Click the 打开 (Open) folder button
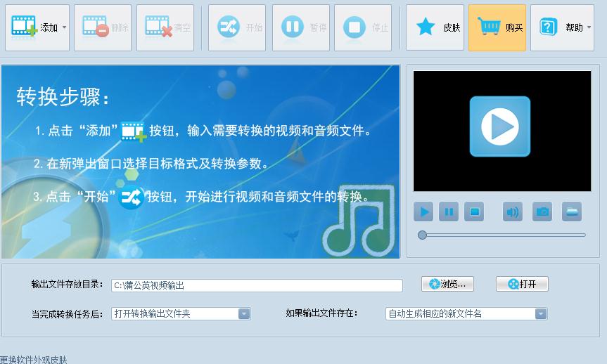The width and height of the screenshot is (607, 364). (x=522, y=284)
